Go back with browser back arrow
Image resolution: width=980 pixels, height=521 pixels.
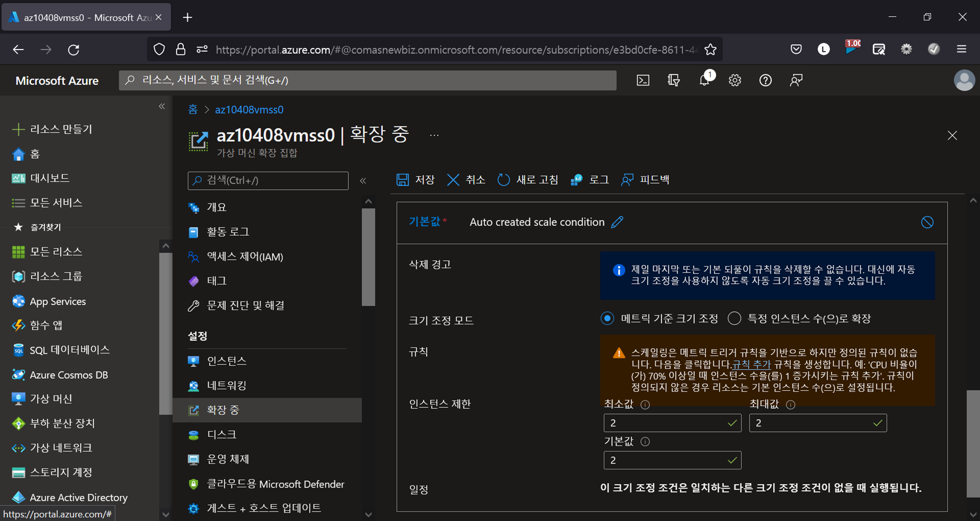[18, 50]
